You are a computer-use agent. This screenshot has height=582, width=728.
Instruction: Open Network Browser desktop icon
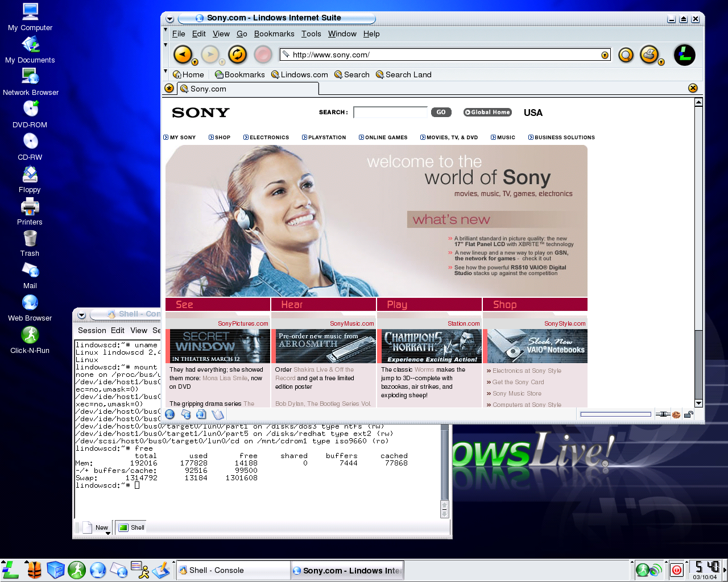coord(30,82)
